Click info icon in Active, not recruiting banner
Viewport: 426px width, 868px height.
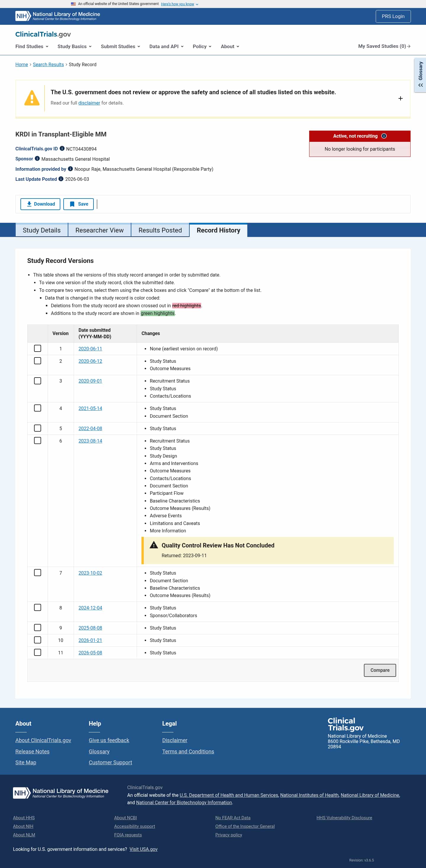click(384, 136)
